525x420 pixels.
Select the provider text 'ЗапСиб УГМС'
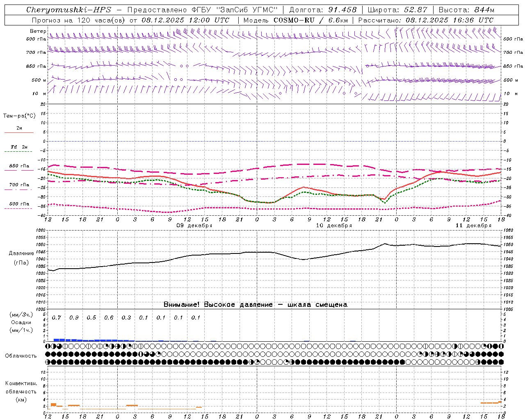click(x=247, y=10)
